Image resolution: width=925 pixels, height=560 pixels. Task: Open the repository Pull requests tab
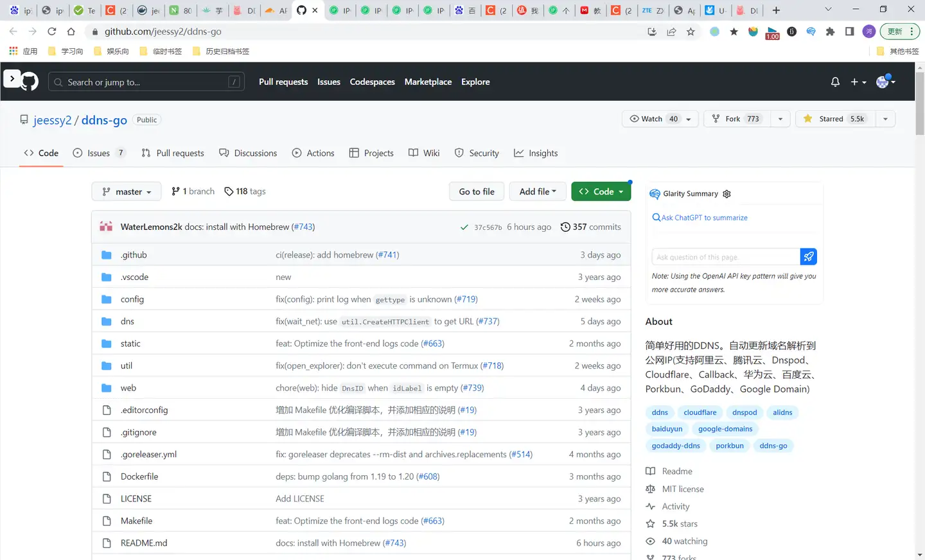pyautogui.click(x=173, y=153)
